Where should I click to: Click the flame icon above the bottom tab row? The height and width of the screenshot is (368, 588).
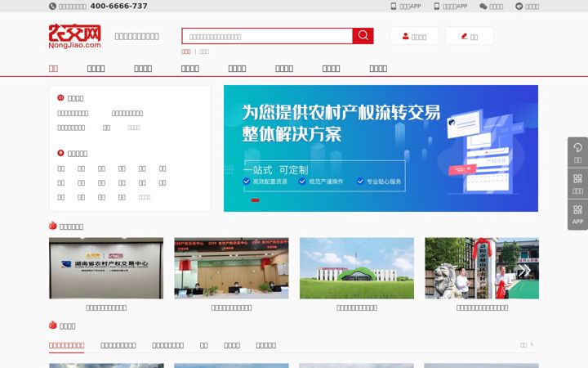point(53,325)
